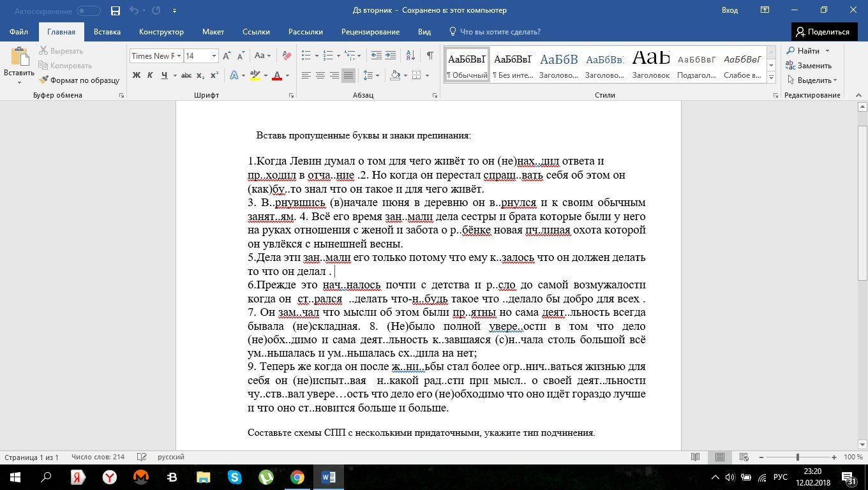The height and width of the screenshot is (490, 868).
Task: Click the Save icon in title bar
Action: click(x=116, y=11)
